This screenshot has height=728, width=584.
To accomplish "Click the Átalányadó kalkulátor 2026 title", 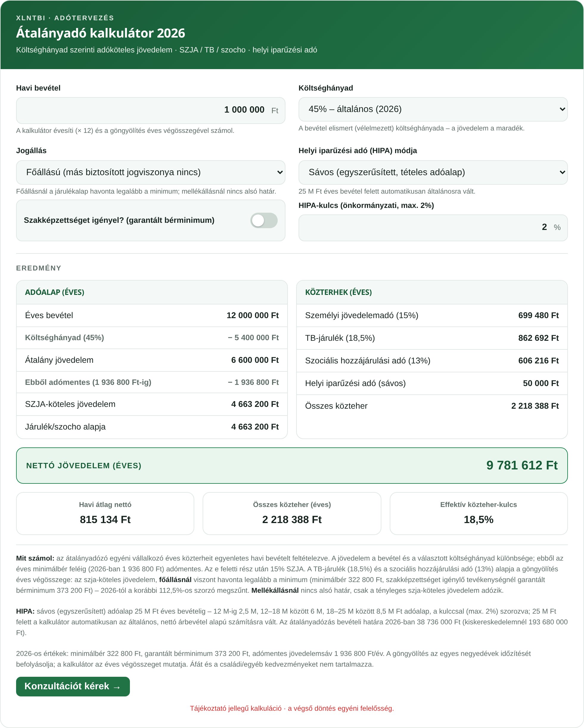I will [x=101, y=33].
